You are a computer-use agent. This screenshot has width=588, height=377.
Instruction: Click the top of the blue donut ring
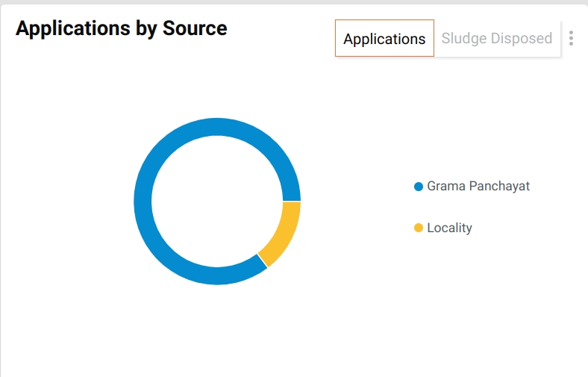coord(216,127)
